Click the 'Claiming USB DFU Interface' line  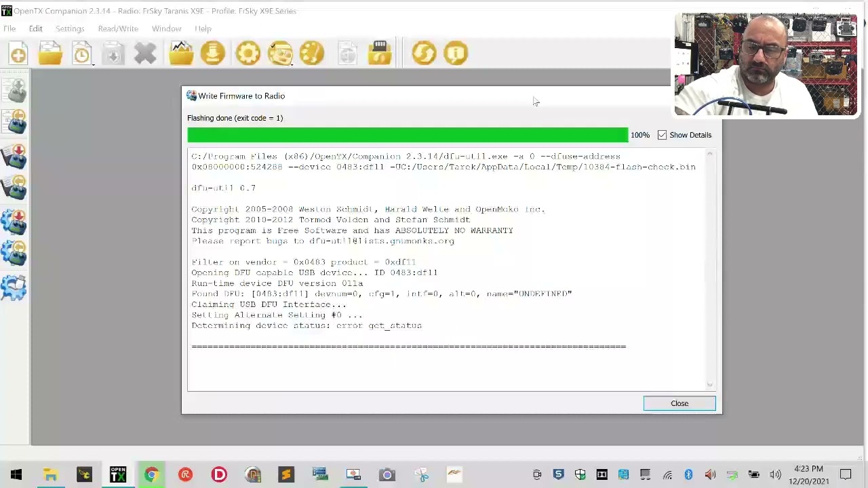(x=269, y=304)
